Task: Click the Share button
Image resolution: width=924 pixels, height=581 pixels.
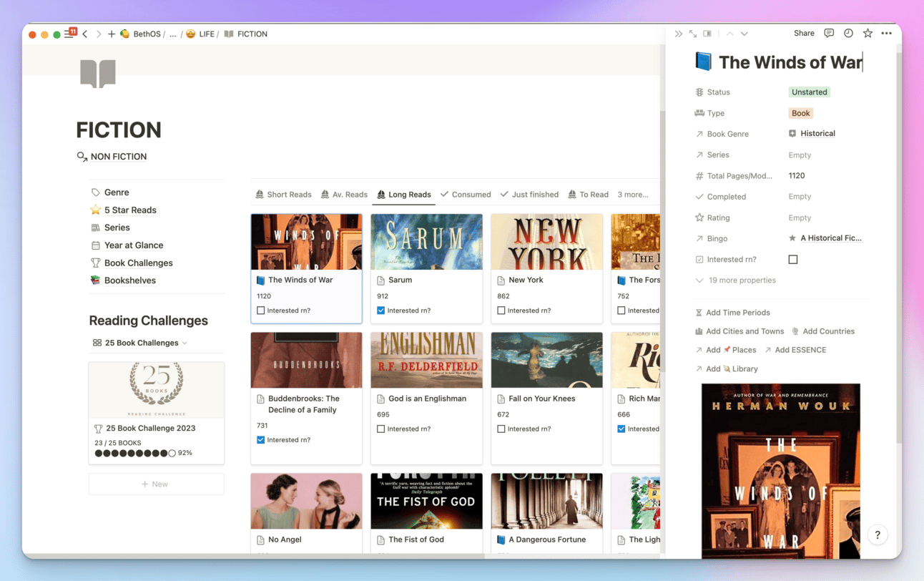Action: click(804, 34)
